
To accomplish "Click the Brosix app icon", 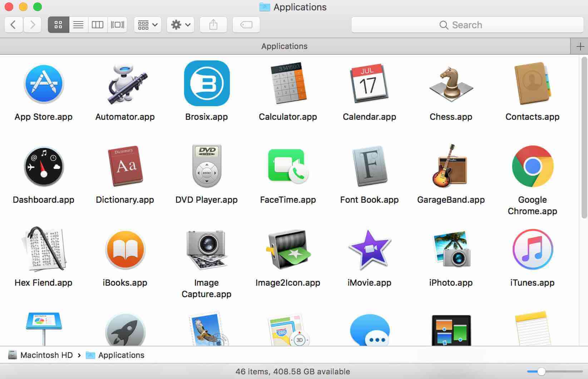I will (x=207, y=83).
